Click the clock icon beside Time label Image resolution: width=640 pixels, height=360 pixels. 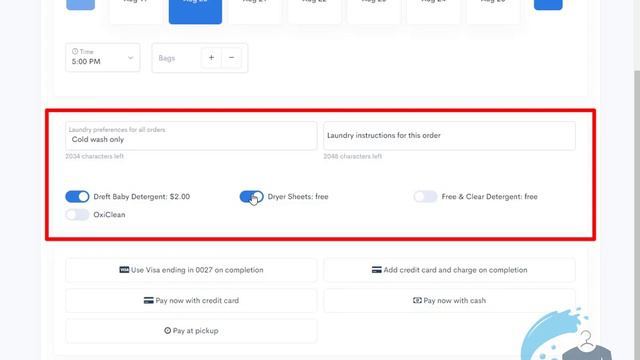[x=75, y=51]
